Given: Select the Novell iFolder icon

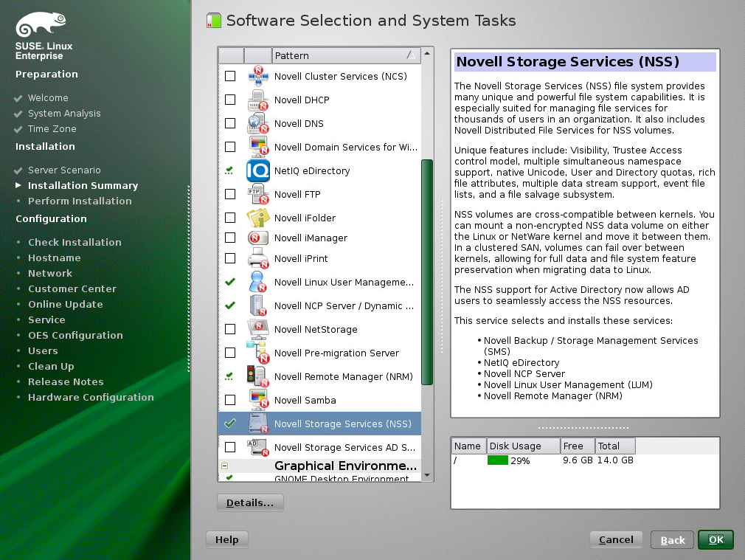Looking at the screenshot, I should click(257, 218).
